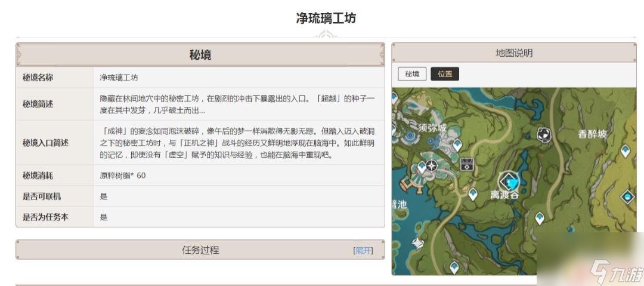Switch to the 秘境 map tab

coord(412,74)
